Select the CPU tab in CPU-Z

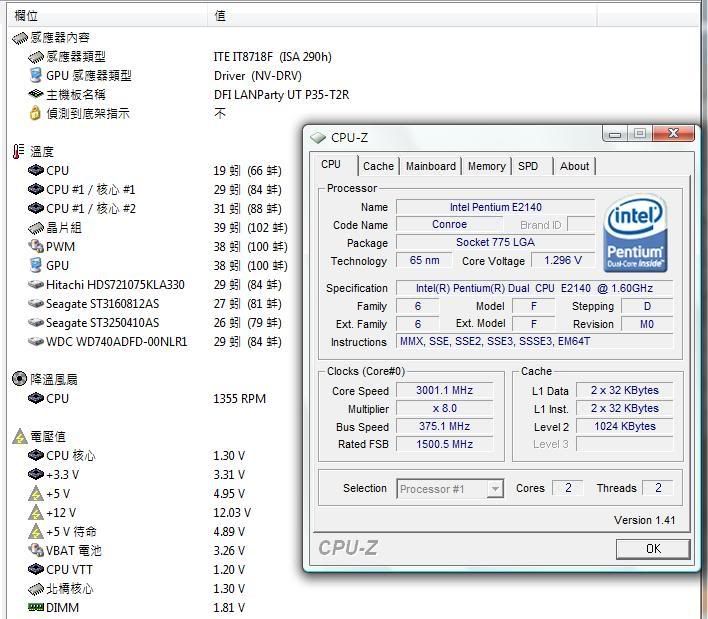(x=331, y=164)
